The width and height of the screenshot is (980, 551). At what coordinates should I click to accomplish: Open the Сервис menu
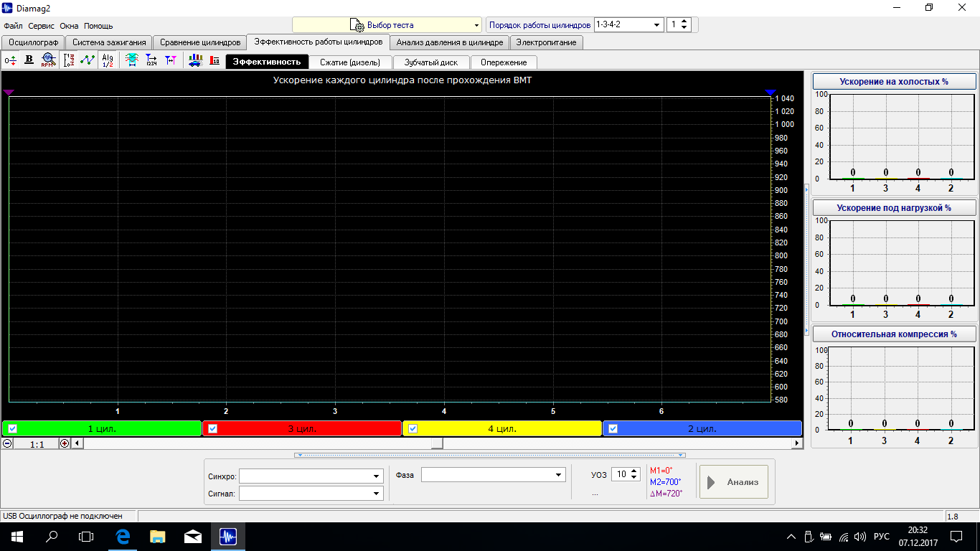(x=42, y=26)
